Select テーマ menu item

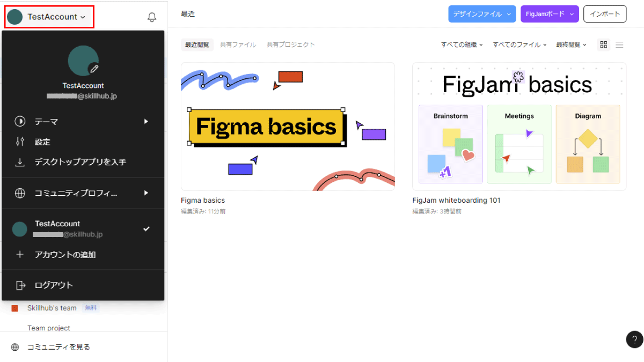(83, 122)
